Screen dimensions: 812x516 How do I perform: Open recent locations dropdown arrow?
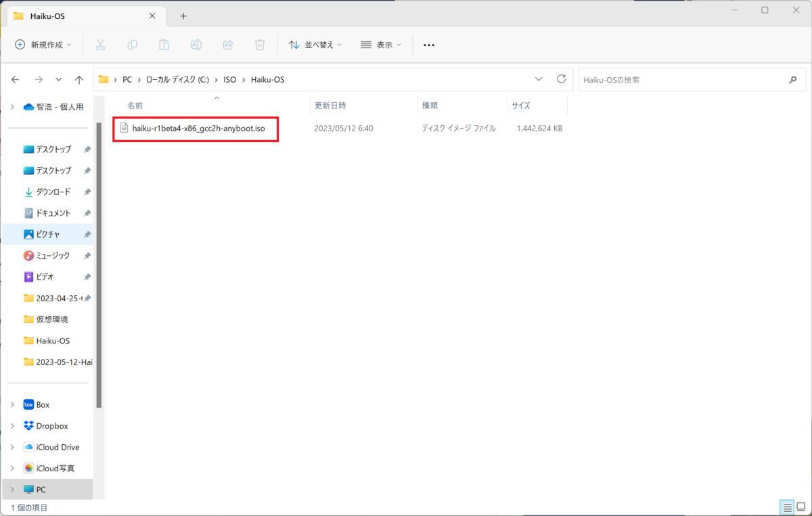59,79
